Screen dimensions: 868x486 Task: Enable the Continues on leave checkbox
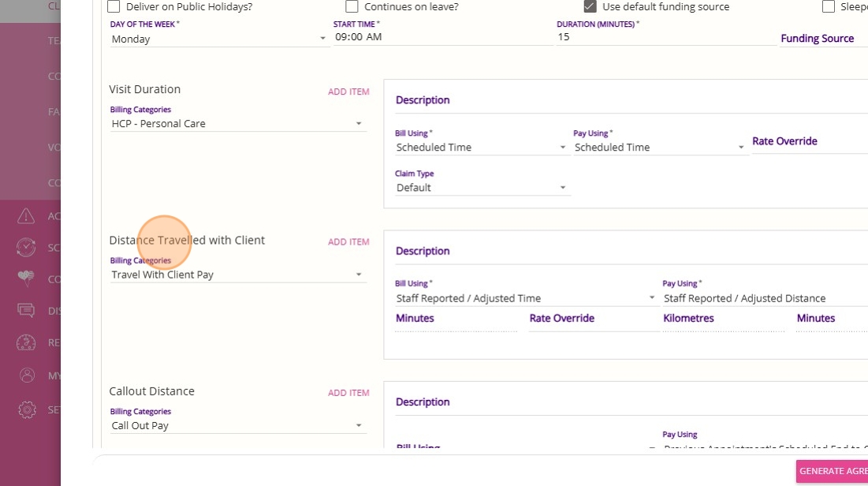(352, 6)
